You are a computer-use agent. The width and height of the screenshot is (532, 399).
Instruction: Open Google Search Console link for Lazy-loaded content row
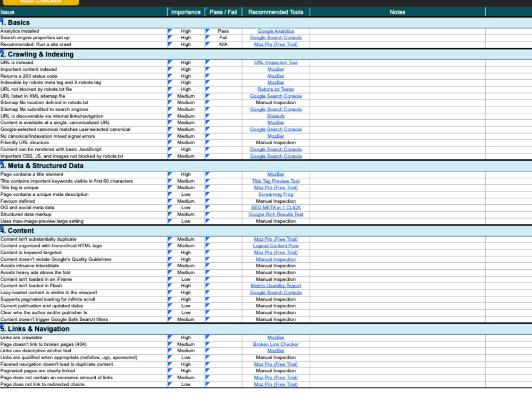pyautogui.click(x=276, y=293)
